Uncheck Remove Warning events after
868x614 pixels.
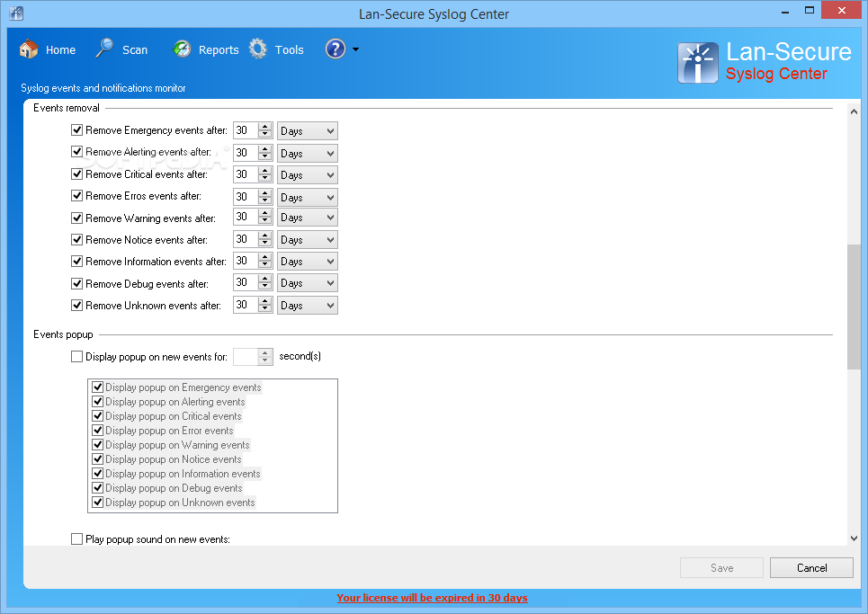pyautogui.click(x=77, y=218)
